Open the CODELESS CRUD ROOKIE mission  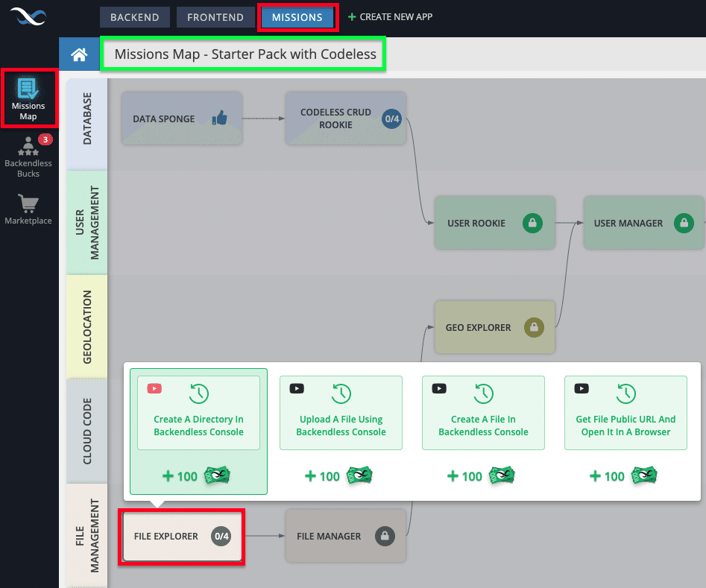346,118
